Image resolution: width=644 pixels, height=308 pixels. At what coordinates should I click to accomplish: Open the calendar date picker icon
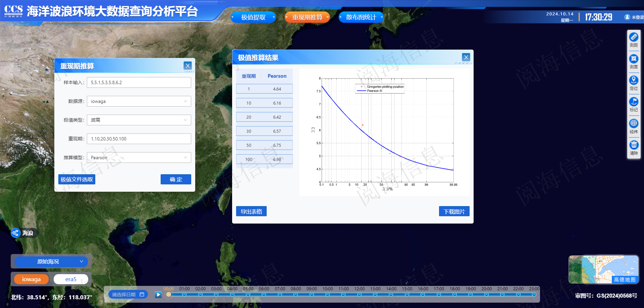point(142,295)
